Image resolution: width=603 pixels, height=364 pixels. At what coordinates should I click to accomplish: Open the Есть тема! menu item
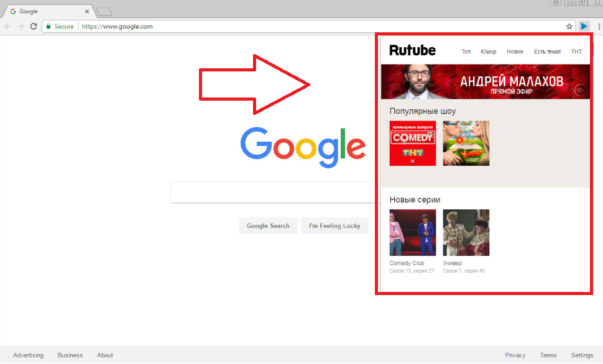point(547,52)
